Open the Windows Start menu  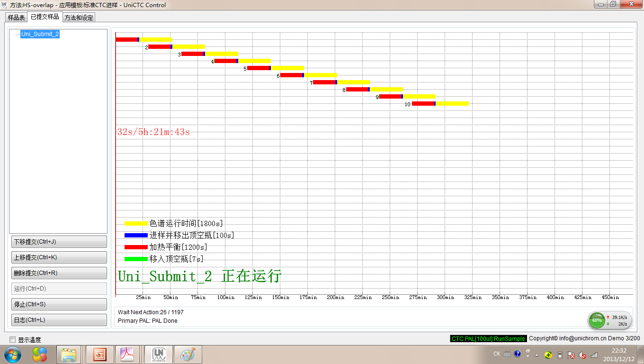(x=12, y=355)
